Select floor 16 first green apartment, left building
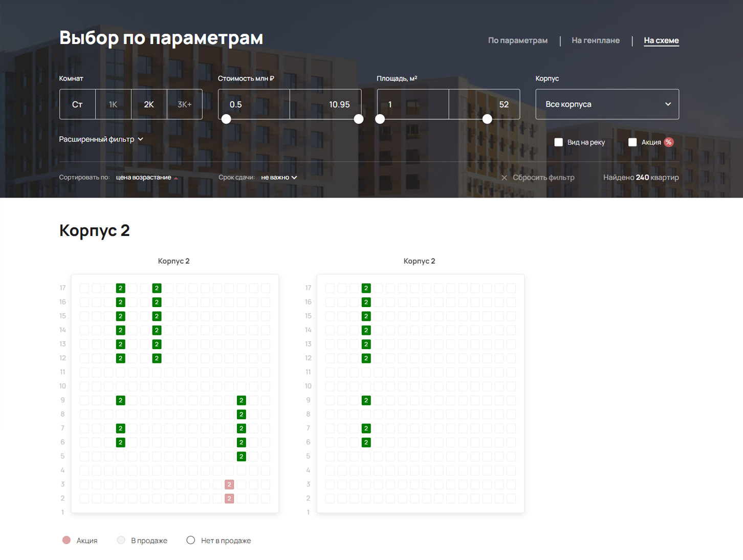Image resolution: width=743 pixels, height=560 pixels. 121,302
